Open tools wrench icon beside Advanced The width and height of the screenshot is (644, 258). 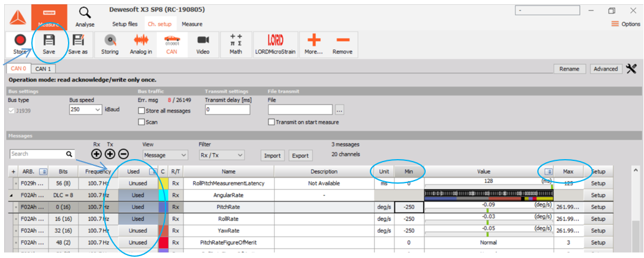[x=631, y=69]
